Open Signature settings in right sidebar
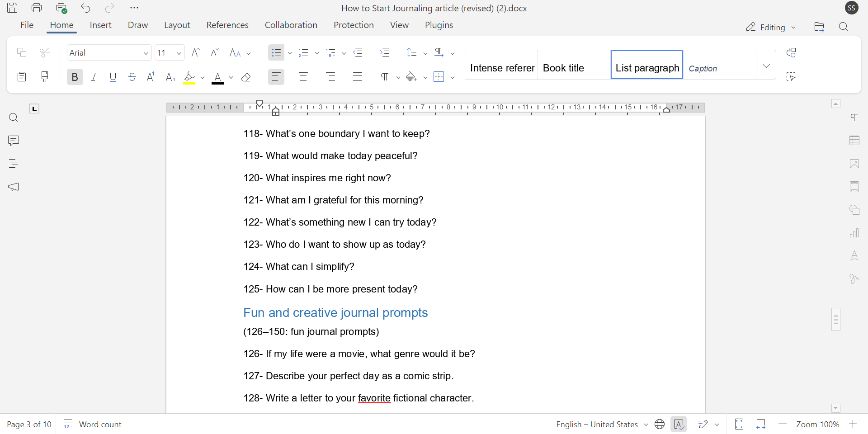868x434 pixels. (854, 279)
